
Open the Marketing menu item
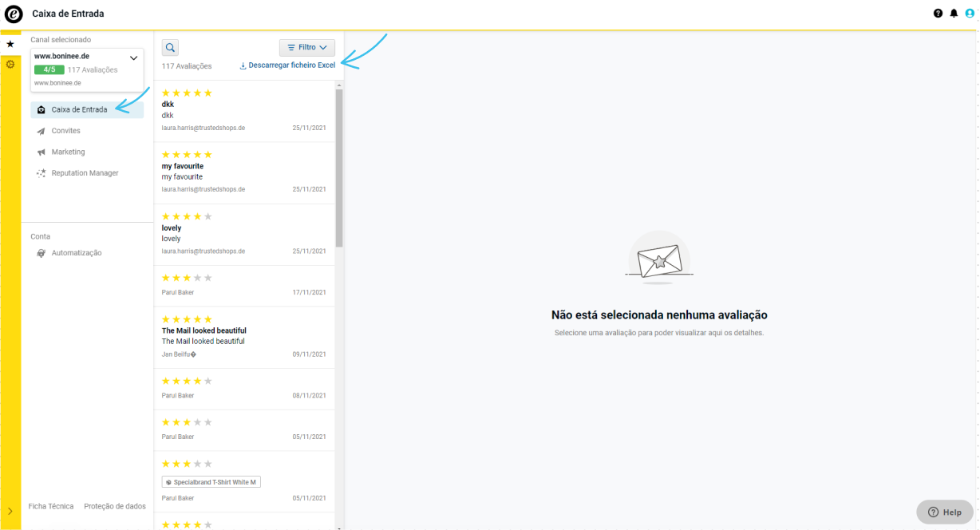coord(68,152)
